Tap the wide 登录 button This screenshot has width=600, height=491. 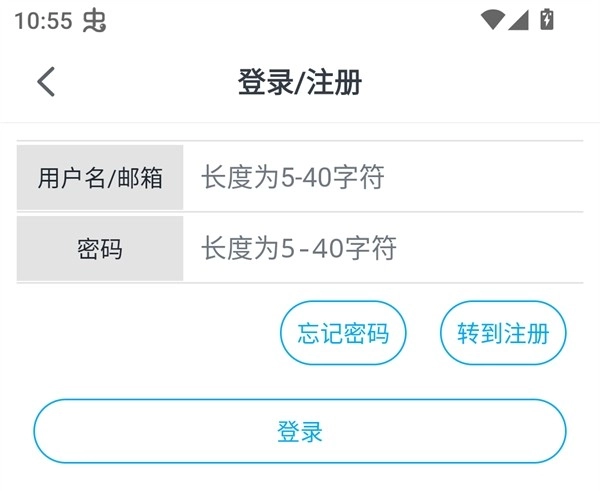tap(300, 432)
